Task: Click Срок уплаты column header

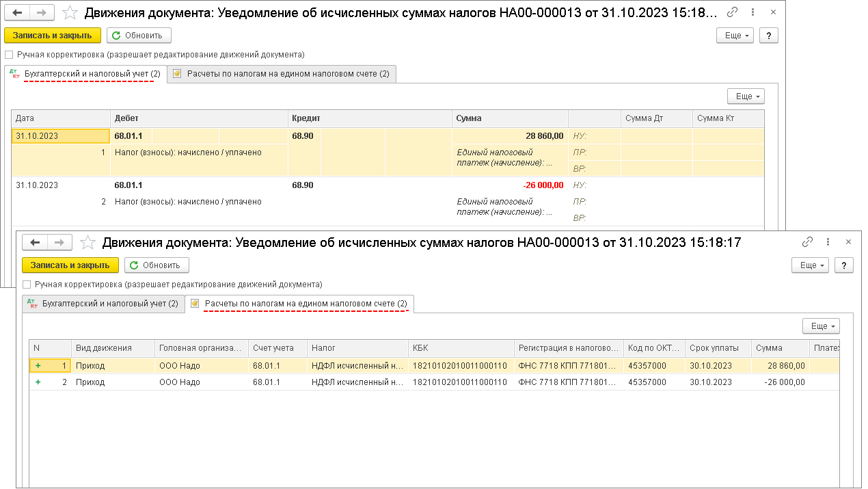Action: pos(718,348)
